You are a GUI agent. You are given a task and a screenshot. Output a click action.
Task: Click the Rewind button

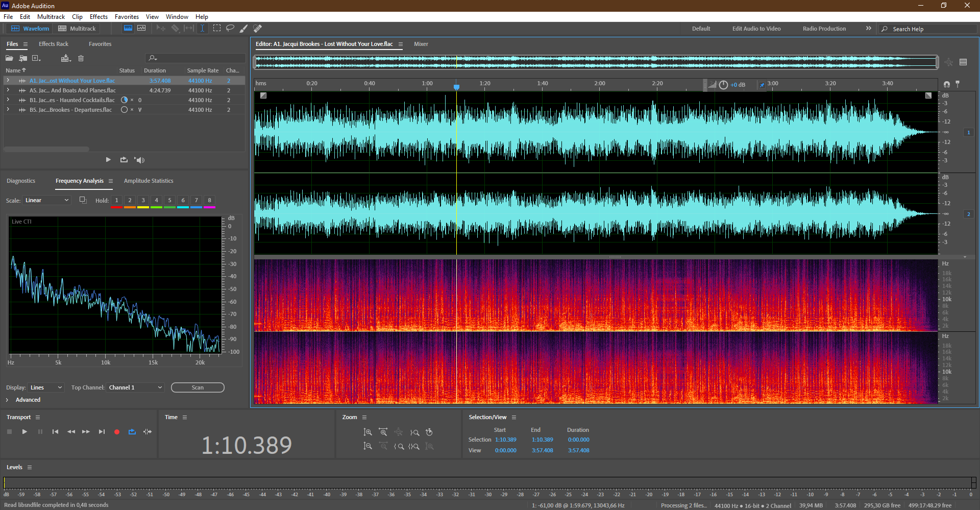coord(71,432)
